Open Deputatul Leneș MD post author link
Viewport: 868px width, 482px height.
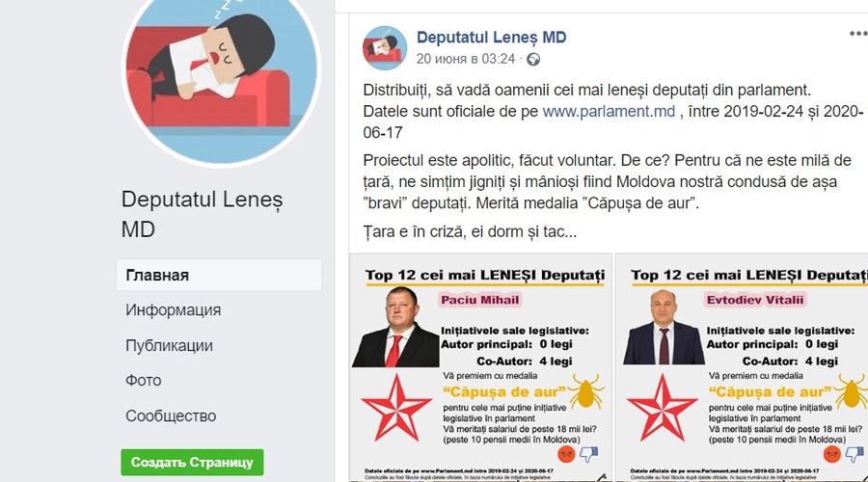click(491, 37)
